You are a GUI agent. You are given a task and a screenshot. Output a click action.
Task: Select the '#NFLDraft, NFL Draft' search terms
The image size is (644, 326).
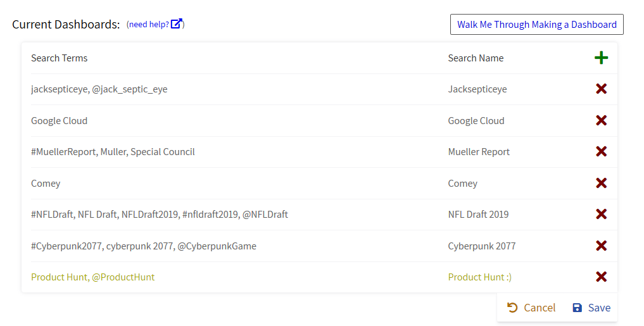160,215
